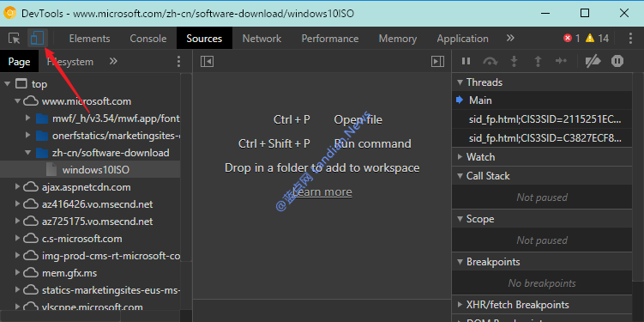The height and width of the screenshot is (322, 644).
Task: Click the zh-cn/software-download folder icon
Action: (x=42, y=153)
